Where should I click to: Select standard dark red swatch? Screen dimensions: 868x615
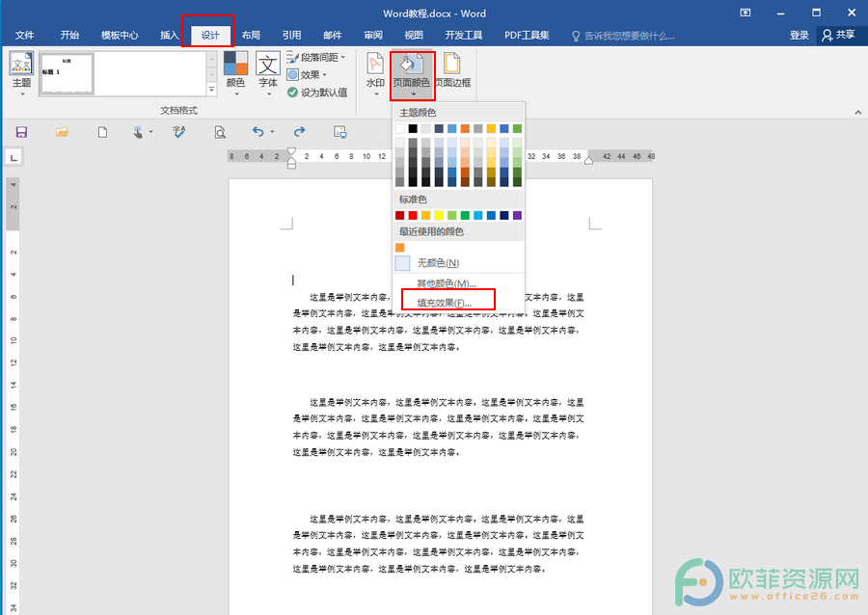tap(399, 215)
